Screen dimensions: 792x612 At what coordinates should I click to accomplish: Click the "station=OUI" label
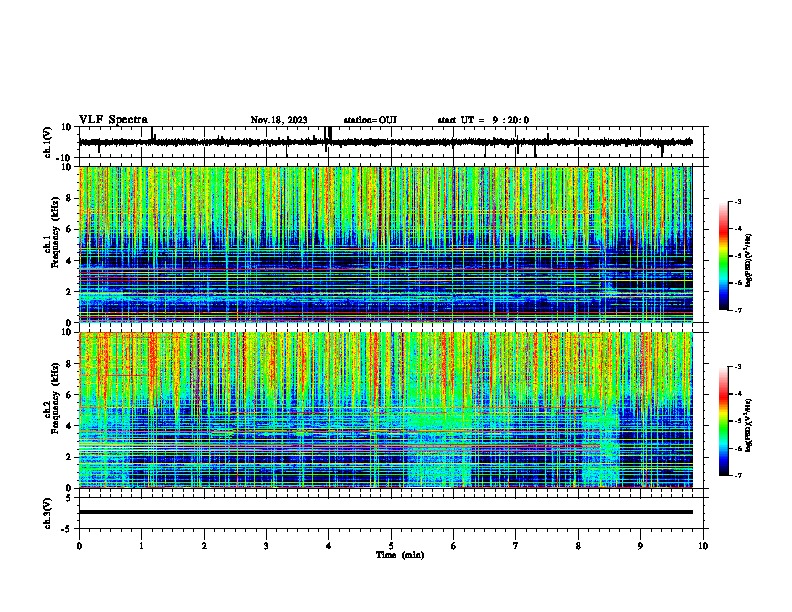point(370,120)
